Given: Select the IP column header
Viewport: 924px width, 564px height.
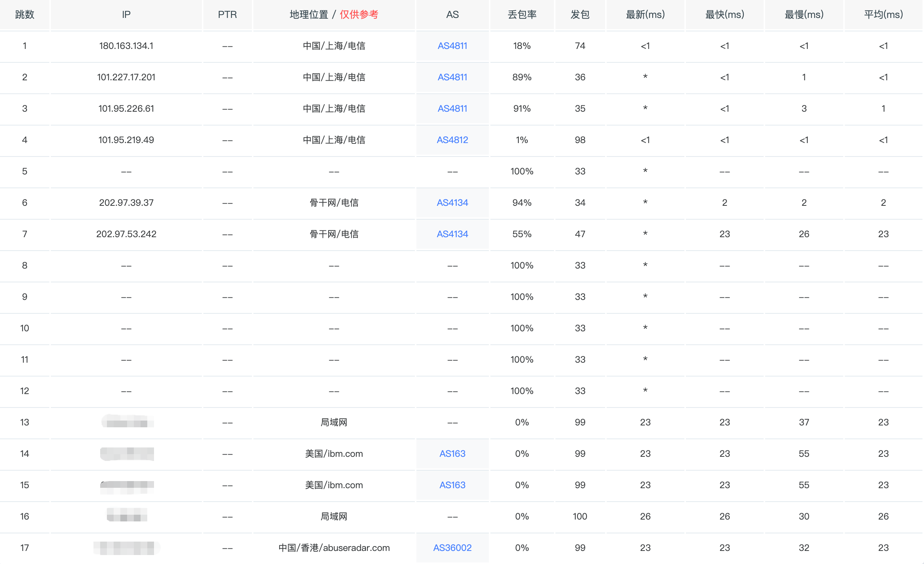Looking at the screenshot, I should point(126,15).
